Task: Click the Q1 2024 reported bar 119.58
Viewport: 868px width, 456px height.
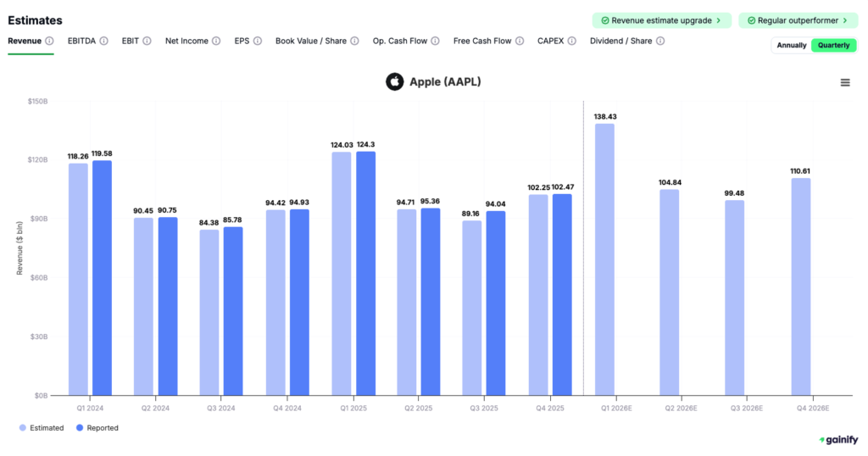Action: pos(102,278)
